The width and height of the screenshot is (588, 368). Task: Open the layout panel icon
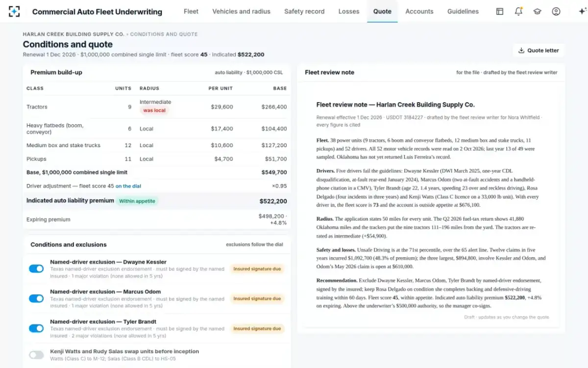[500, 11]
